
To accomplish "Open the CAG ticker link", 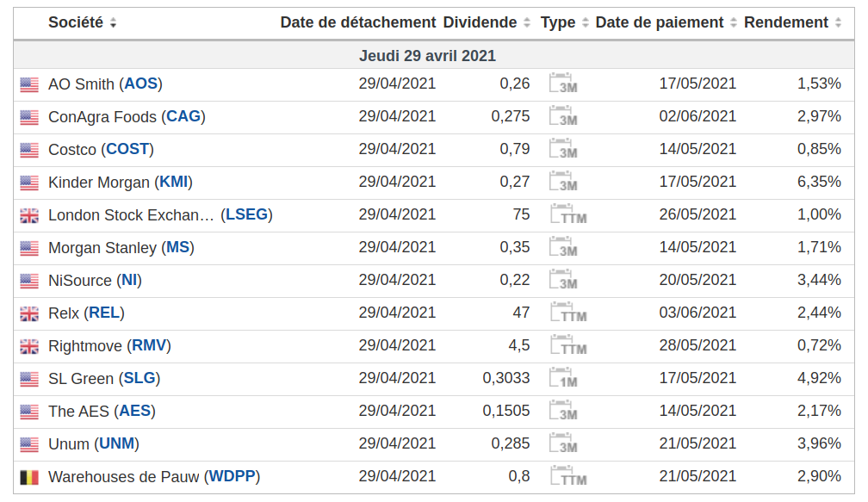I will pyautogui.click(x=183, y=116).
